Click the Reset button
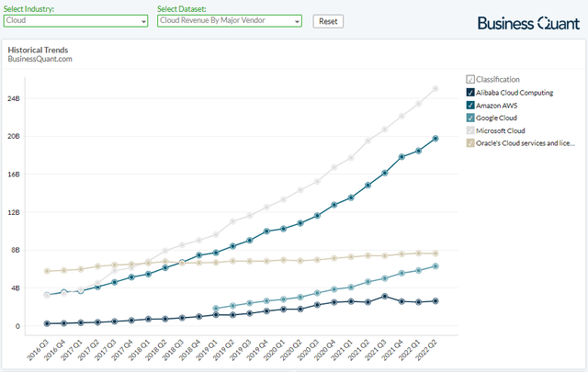588x372 pixels. tap(328, 21)
